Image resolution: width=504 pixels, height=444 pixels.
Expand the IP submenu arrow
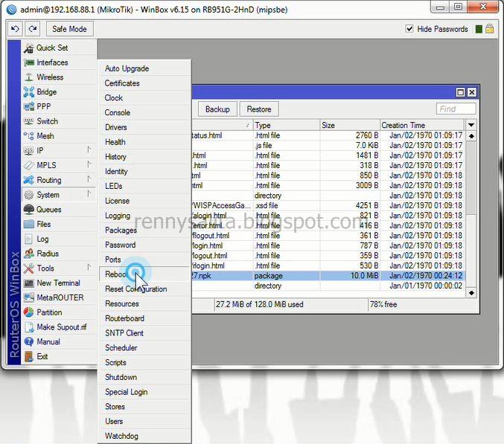point(89,150)
